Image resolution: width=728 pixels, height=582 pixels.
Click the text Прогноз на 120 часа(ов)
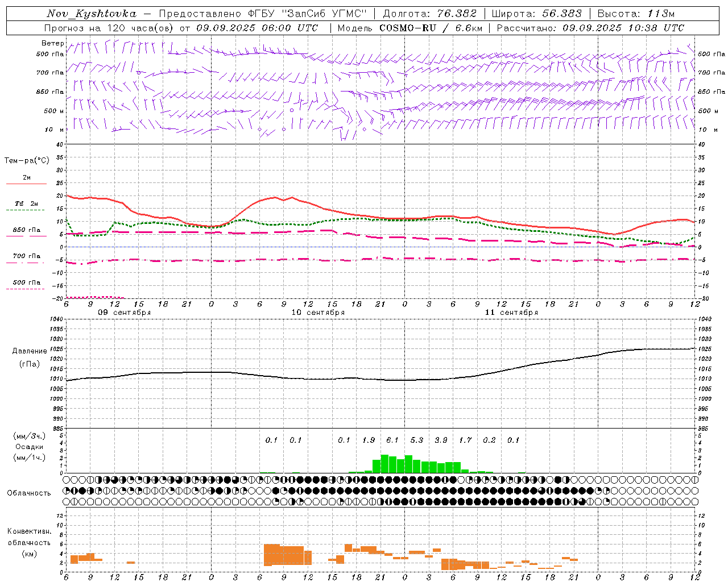click(x=109, y=28)
